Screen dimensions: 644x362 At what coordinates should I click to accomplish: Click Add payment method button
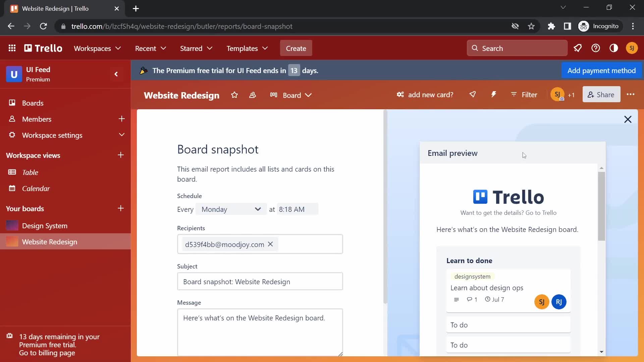tap(601, 70)
